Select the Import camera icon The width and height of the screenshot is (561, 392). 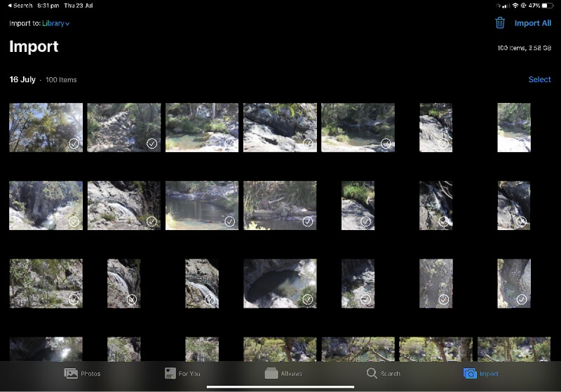click(470, 373)
